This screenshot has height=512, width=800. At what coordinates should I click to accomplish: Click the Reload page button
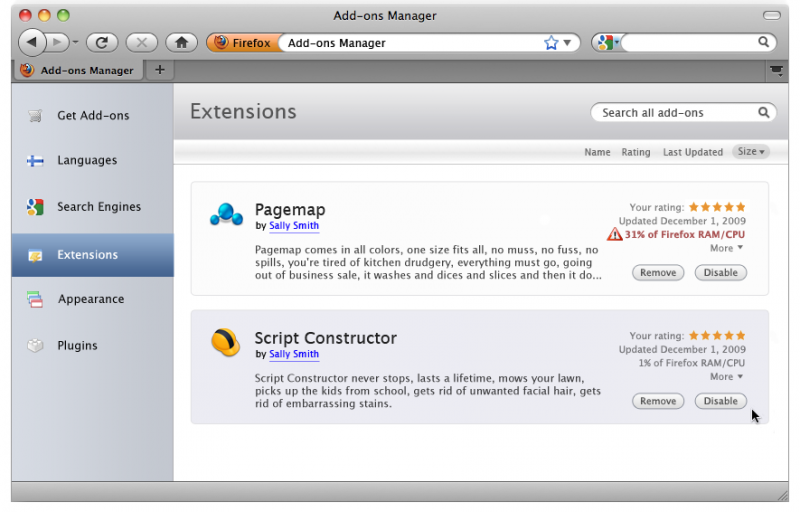[x=102, y=42]
